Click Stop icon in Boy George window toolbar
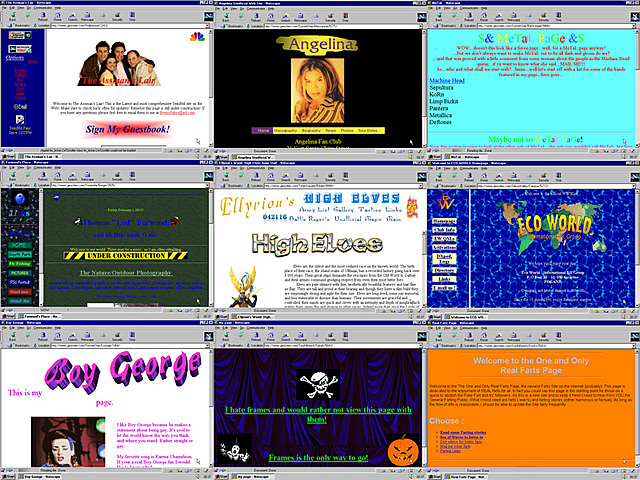 [x=132, y=336]
